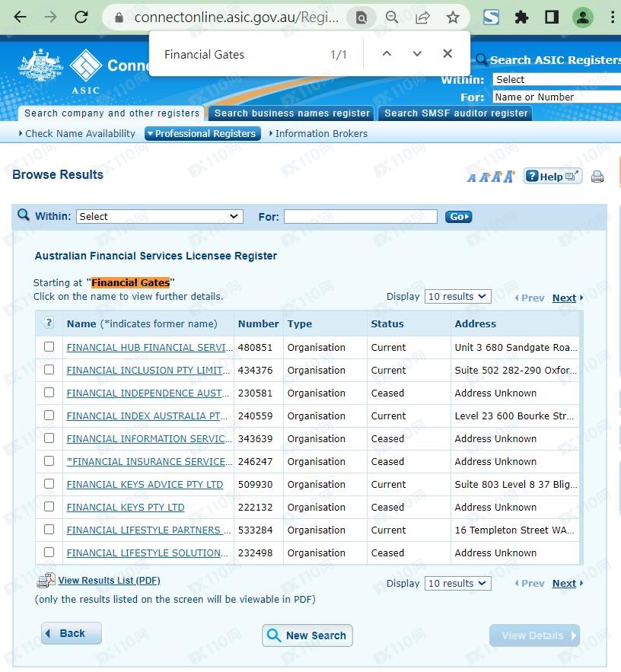This screenshot has width=621, height=672.
Task: Go to next find match arrow
Action: [x=417, y=53]
